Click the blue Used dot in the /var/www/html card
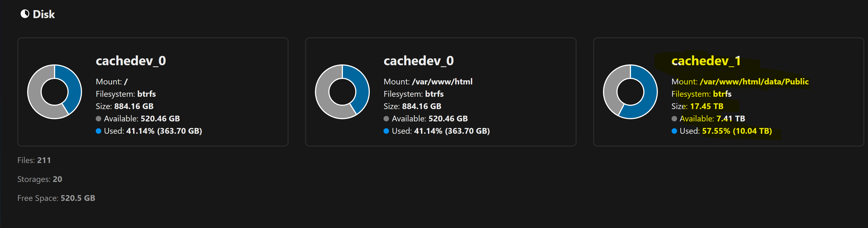Image resolution: width=868 pixels, height=228 pixels. (x=386, y=131)
